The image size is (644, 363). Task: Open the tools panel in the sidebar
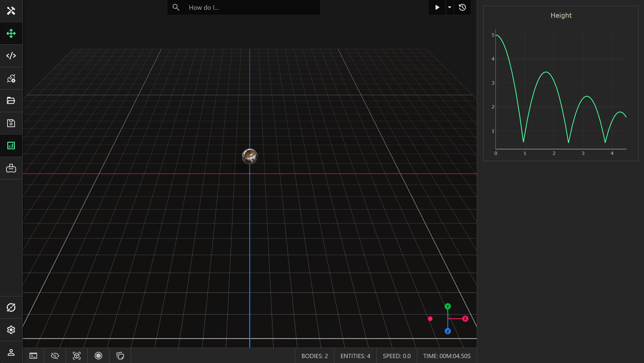(11, 11)
